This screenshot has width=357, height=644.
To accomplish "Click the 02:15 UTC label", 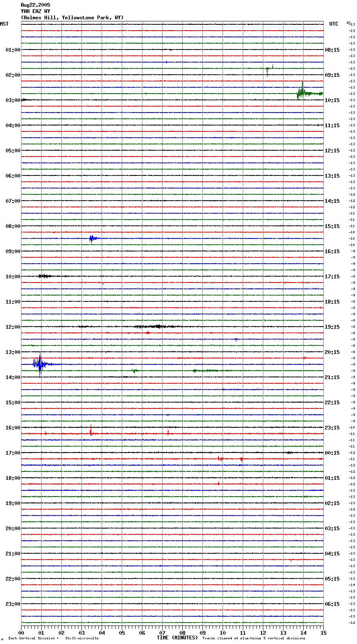I will coord(332,503).
